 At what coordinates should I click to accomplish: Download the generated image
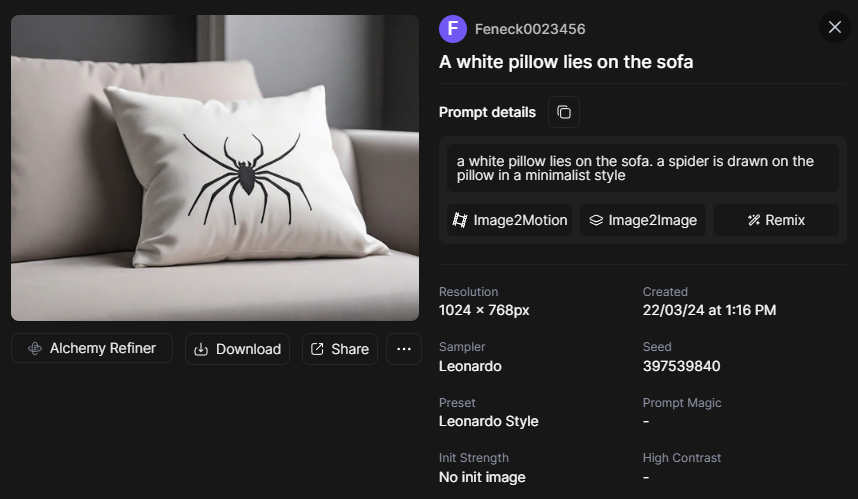click(x=237, y=349)
